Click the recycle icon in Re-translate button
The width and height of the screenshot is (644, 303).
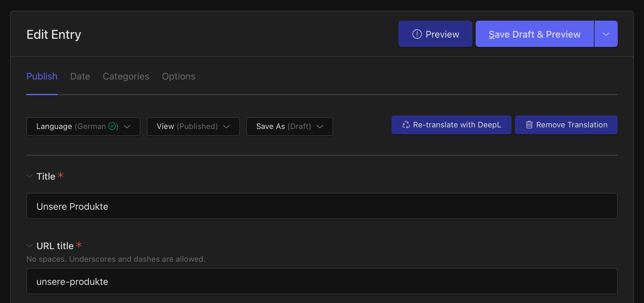[406, 125]
